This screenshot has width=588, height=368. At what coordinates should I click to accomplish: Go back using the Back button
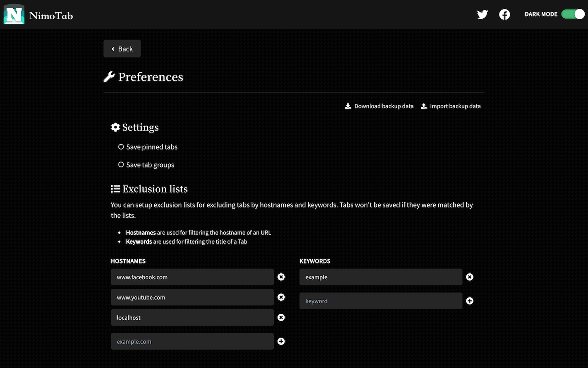tap(122, 49)
